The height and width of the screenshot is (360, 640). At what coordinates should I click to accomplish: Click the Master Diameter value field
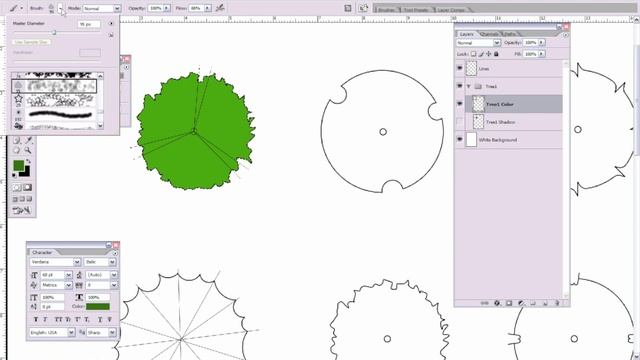89,24
